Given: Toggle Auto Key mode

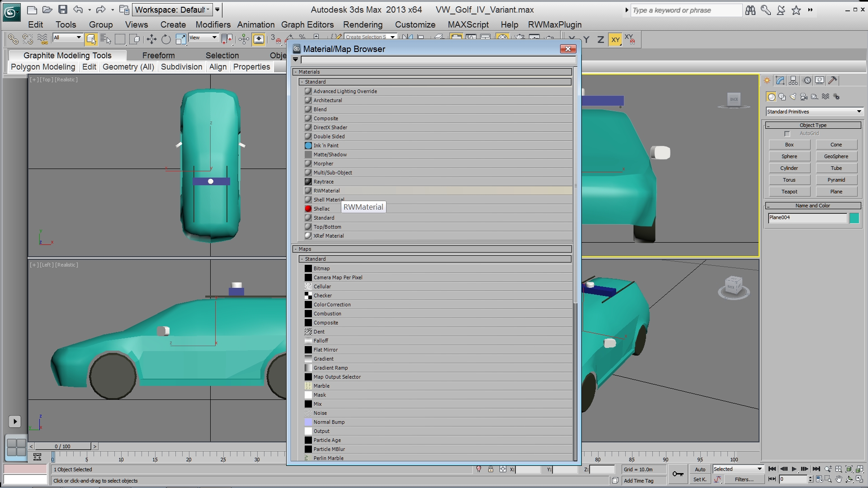Looking at the screenshot, I should (700, 469).
